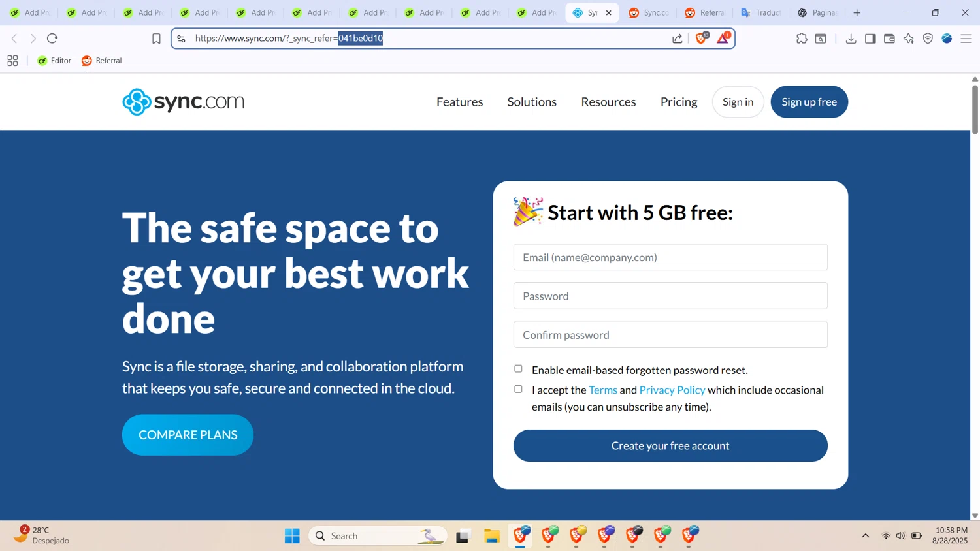Open the Wi-Fi network tray icon
The width and height of the screenshot is (980, 551).
point(886,536)
